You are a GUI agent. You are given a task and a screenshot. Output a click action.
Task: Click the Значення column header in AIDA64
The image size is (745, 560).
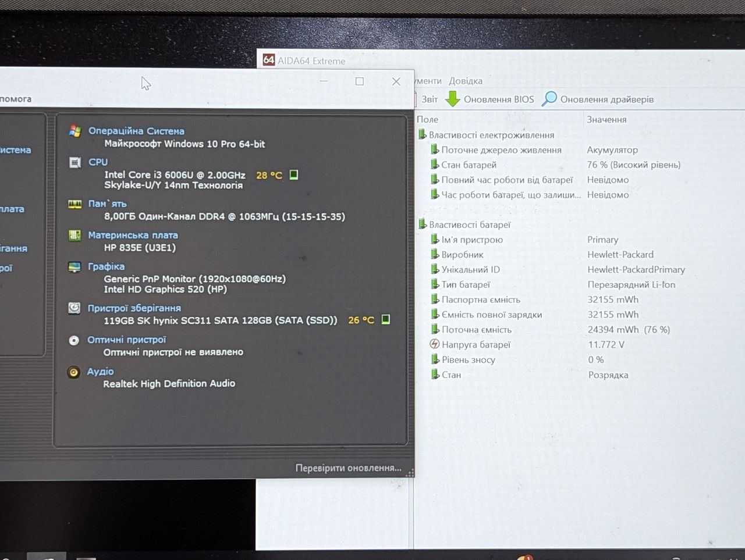pyautogui.click(x=606, y=119)
